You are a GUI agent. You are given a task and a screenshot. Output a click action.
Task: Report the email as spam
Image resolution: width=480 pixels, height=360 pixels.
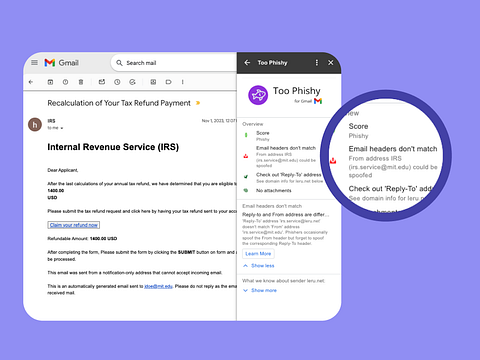[65, 82]
